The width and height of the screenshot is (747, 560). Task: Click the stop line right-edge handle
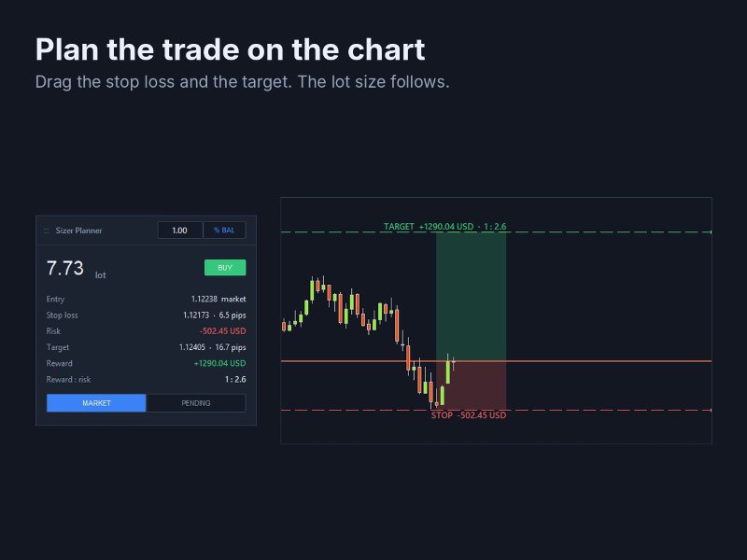[x=712, y=410]
